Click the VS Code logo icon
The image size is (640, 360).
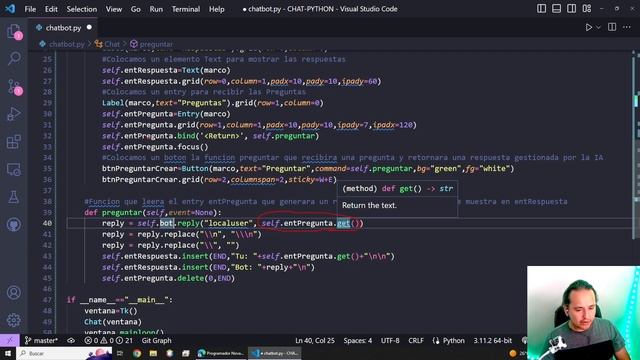click(10, 9)
